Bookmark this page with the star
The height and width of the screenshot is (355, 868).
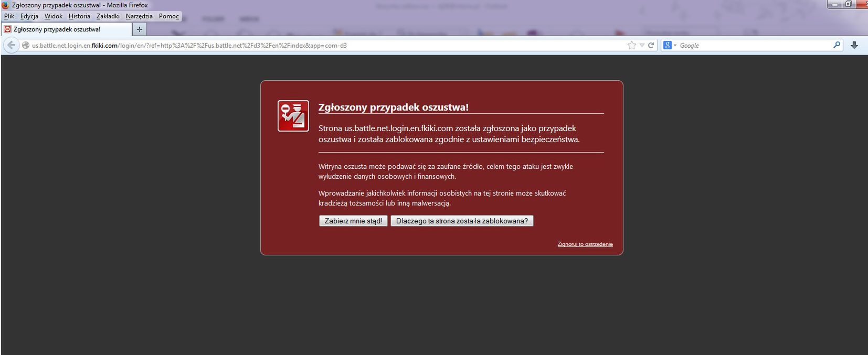click(631, 46)
